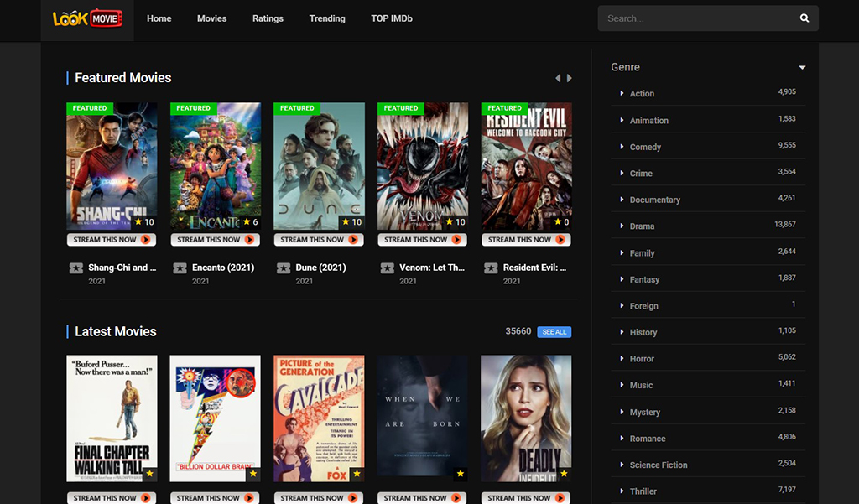This screenshot has width=859, height=504.
Task: Expand the Action genre arrow
Action: click(622, 93)
